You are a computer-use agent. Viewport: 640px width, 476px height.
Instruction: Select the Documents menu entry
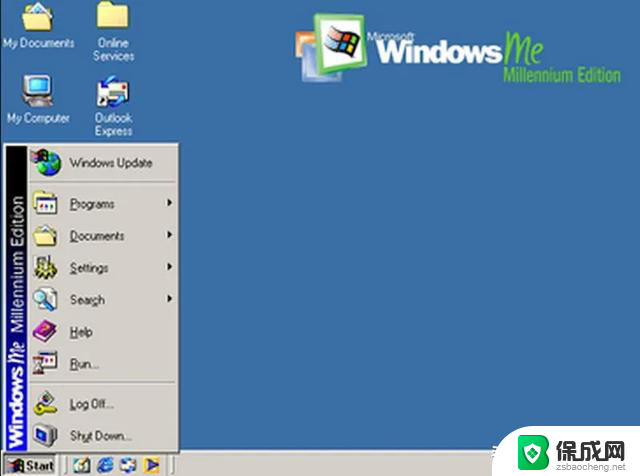pyautogui.click(x=103, y=236)
